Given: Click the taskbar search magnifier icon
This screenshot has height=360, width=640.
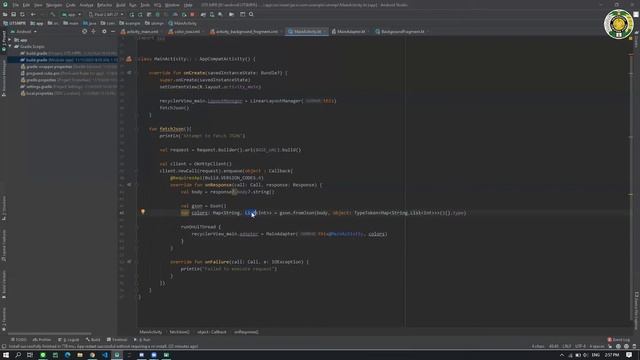Looking at the screenshot, I should pyautogui.click(x=18, y=355).
